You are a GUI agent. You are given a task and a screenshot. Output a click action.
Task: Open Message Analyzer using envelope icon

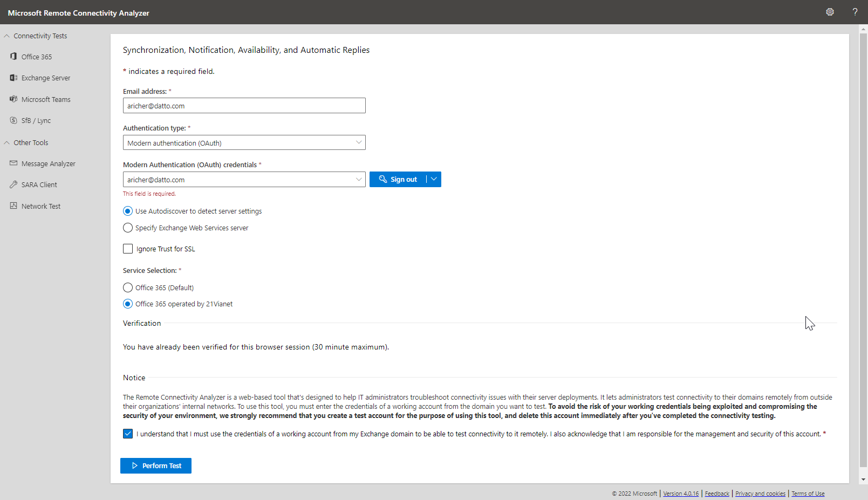13,163
